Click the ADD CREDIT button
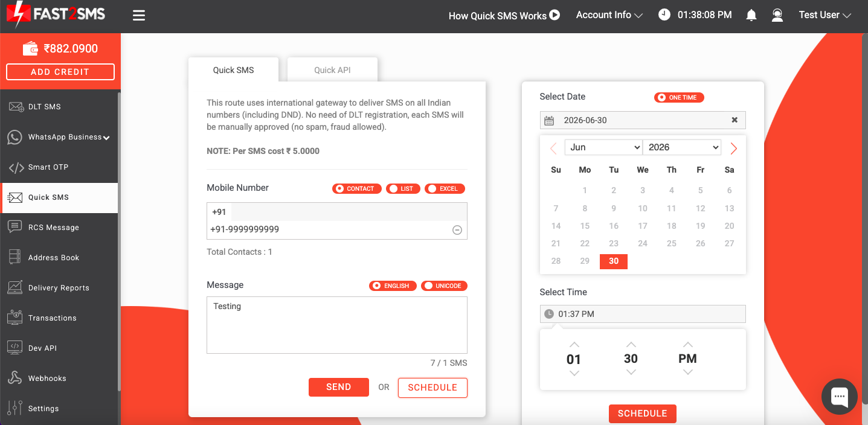 pos(60,72)
